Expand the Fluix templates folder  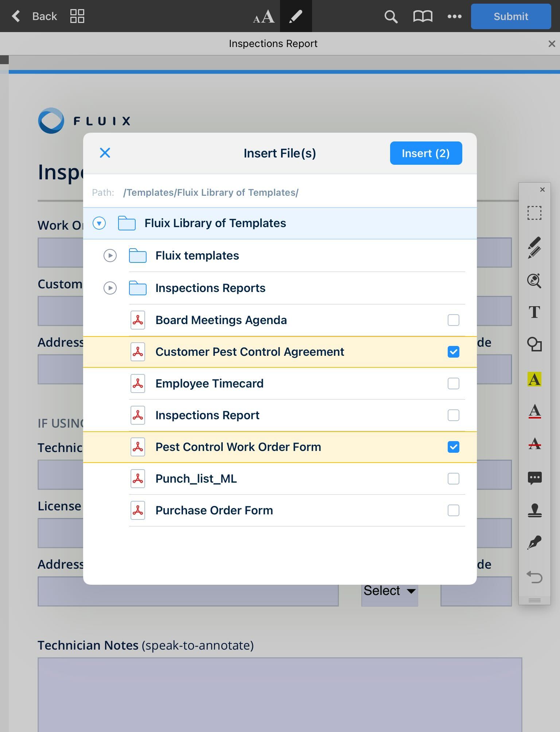tap(110, 256)
